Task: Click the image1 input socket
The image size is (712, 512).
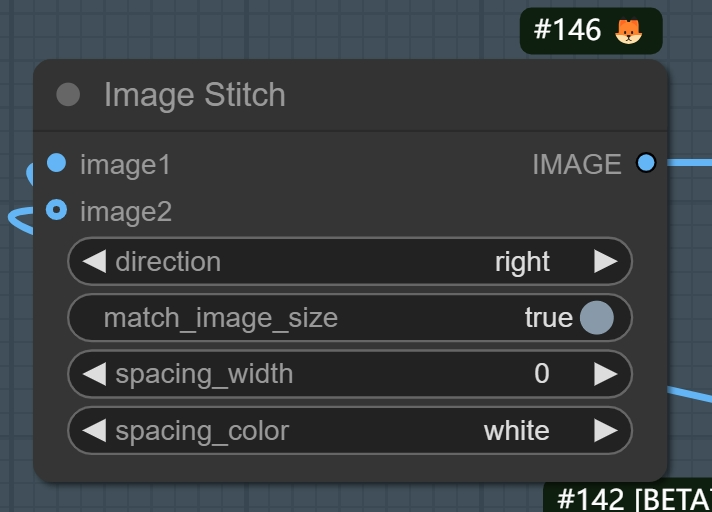Action: [57, 162]
